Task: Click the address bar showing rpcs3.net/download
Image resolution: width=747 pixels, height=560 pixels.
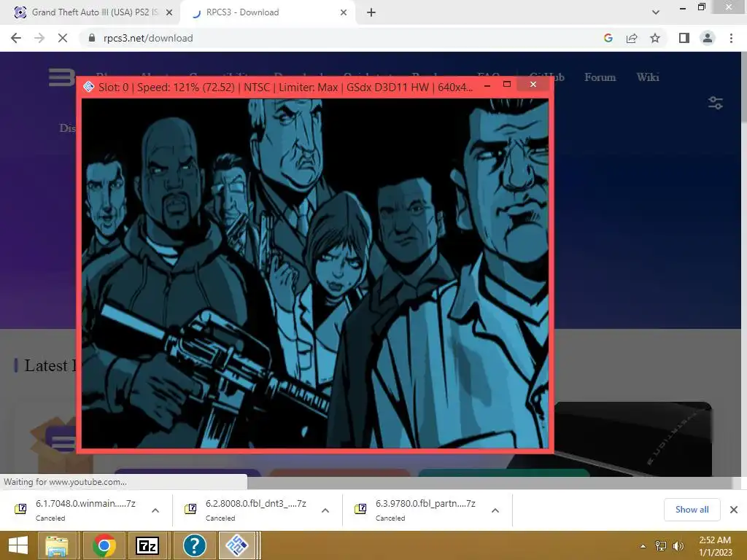Action: point(333,38)
